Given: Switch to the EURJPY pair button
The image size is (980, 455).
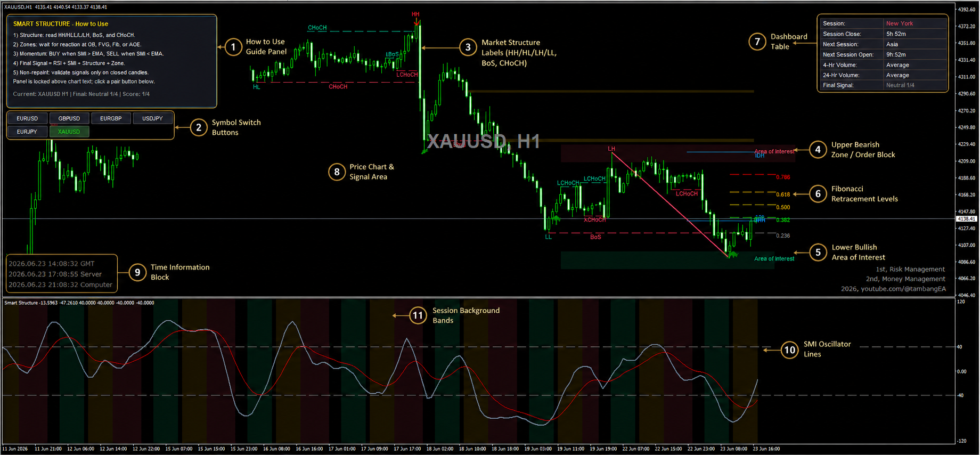Looking at the screenshot, I should [x=27, y=132].
